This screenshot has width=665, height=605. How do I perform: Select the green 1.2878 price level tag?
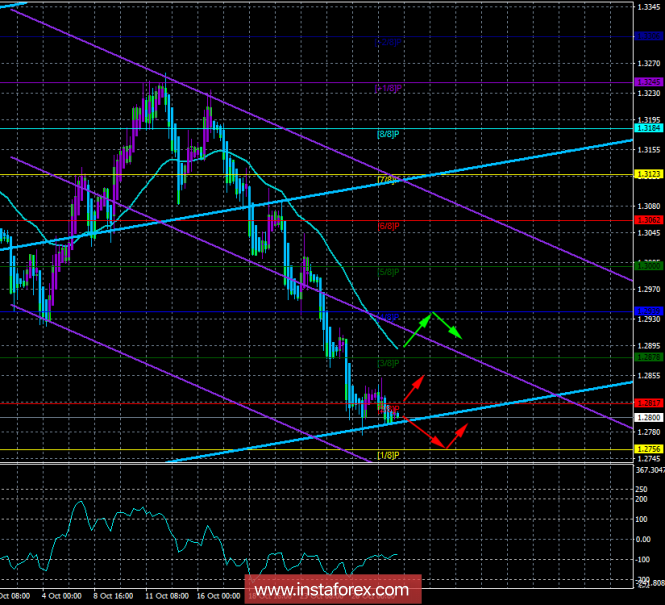coord(648,357)
